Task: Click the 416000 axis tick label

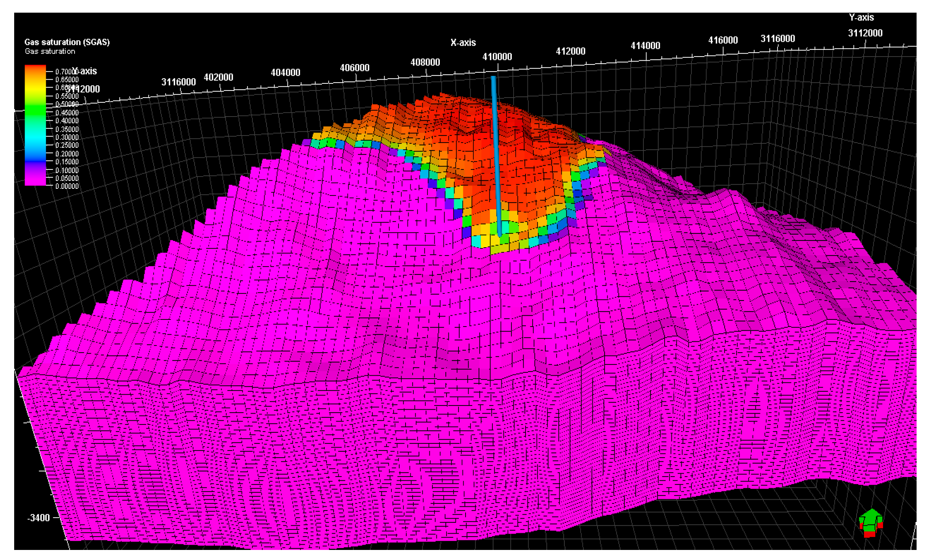Action: click(723, 40)
